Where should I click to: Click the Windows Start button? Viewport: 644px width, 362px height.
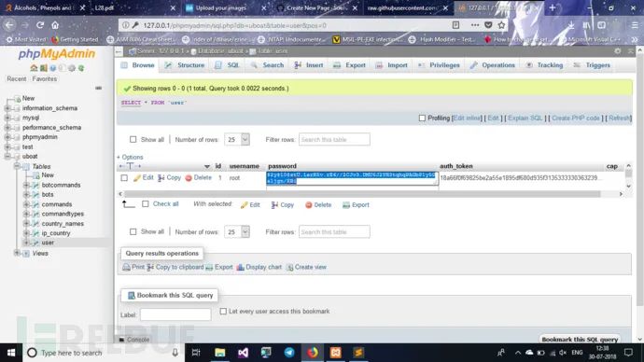11,353
